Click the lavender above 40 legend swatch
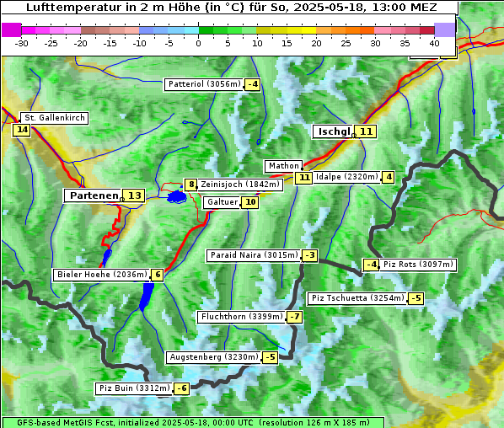This screenshot has height=428, width=504. coord(444,29)
